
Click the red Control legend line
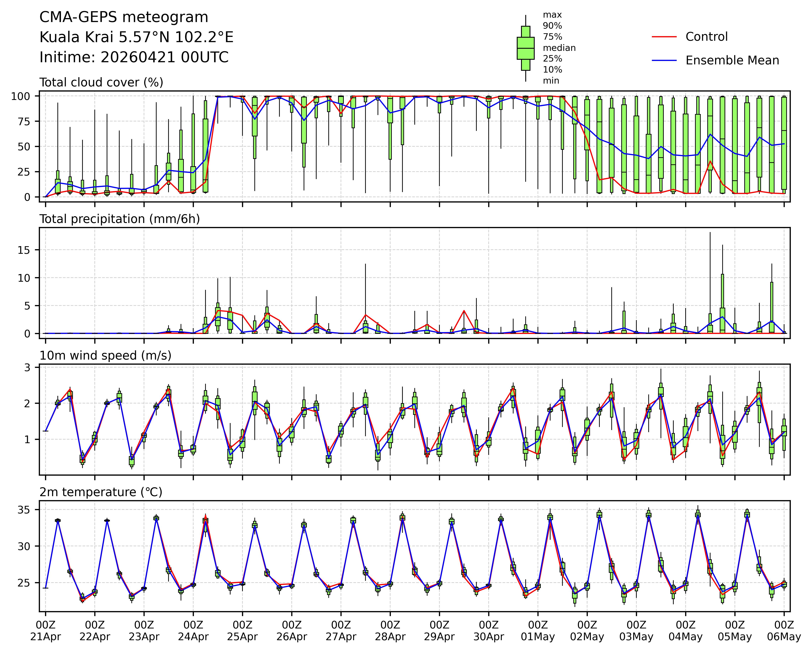click(x=664, y=37)
